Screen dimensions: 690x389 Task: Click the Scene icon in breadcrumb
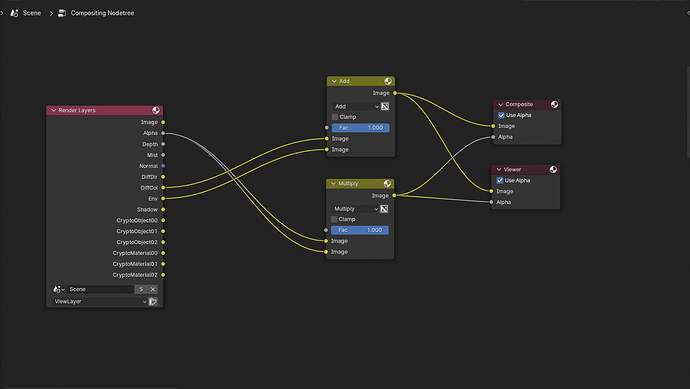point(14,13)
